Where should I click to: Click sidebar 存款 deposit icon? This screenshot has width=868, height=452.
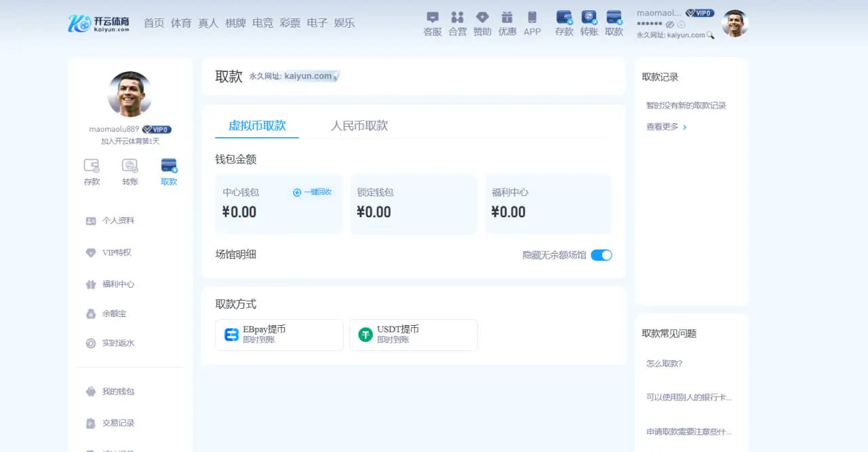click(x=92, y=172)
